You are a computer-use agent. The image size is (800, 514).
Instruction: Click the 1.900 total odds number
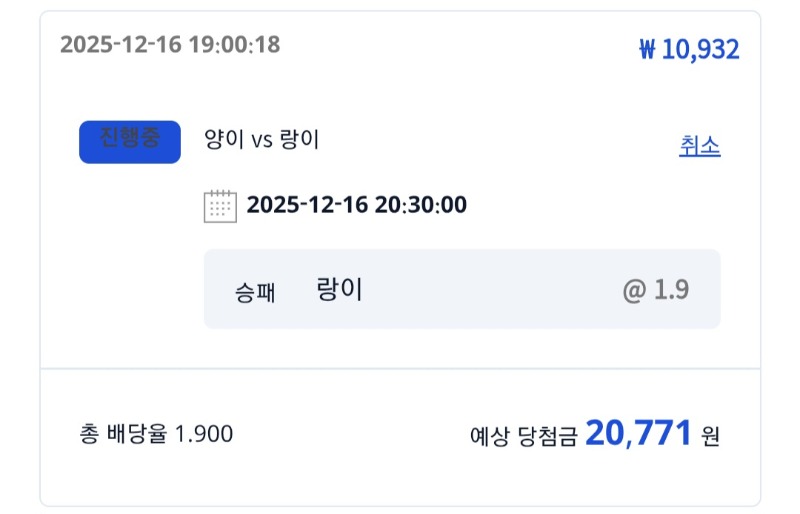click(x=204, y=434)
